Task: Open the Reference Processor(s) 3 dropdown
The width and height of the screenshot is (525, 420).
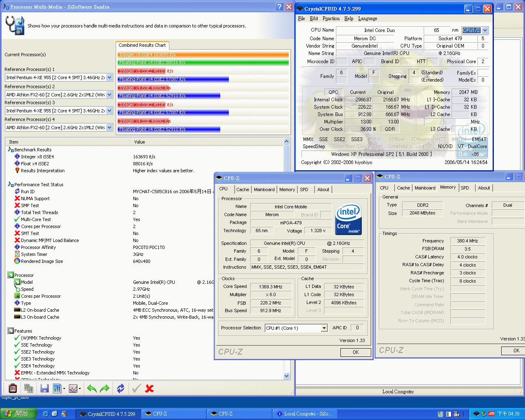Action: (110, 111)
